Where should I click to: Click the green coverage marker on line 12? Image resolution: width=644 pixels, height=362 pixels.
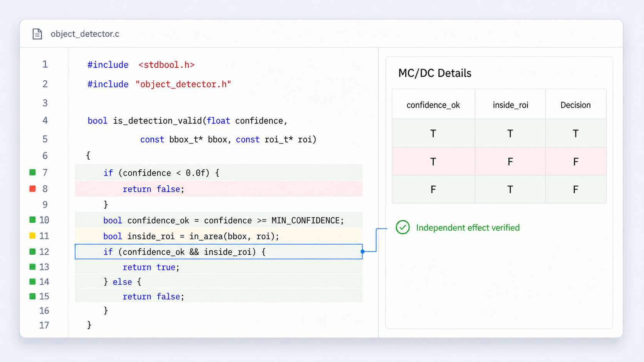tap(33, 252)
